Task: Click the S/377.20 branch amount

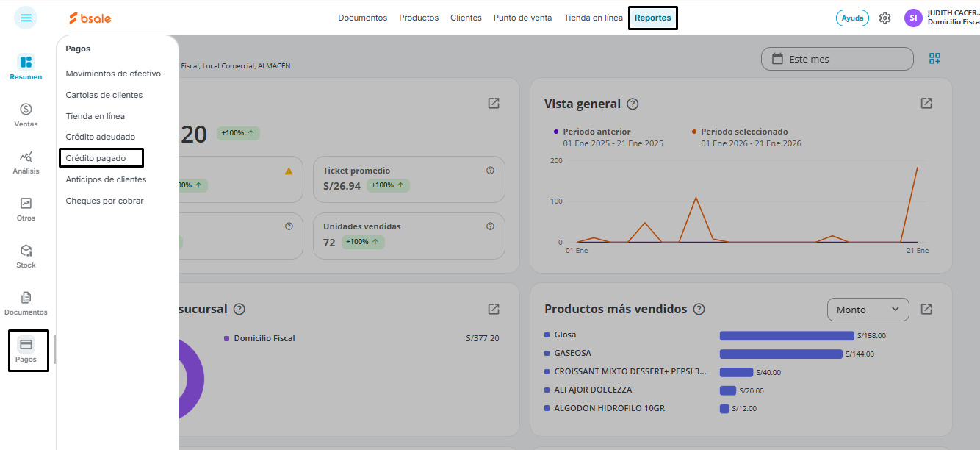Action: tap(483, 338)
